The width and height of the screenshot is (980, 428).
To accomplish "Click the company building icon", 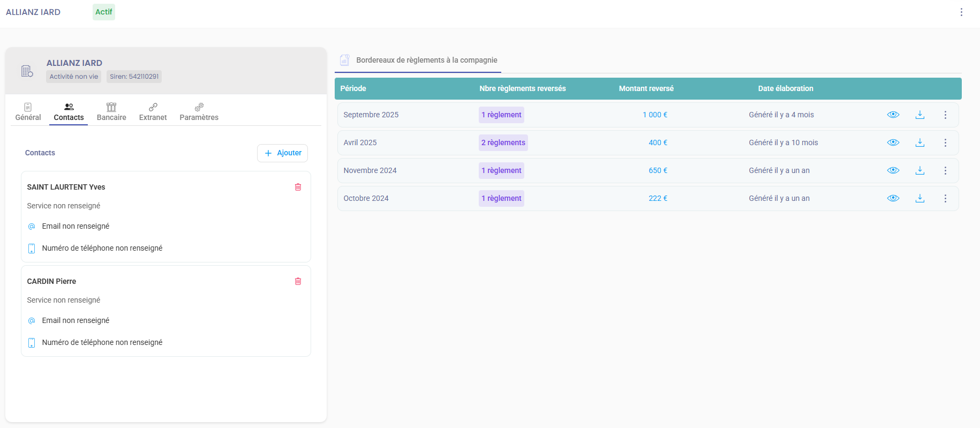I will [x=27, y=71].
